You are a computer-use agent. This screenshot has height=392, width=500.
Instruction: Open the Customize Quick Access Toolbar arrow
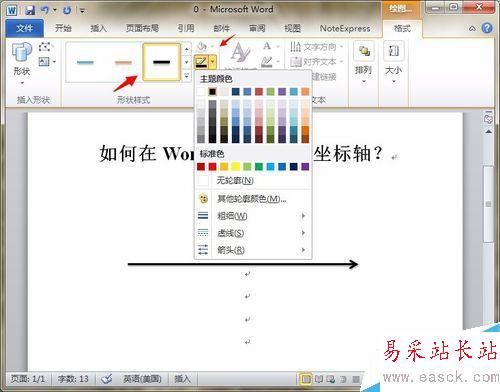pos(82,11)
